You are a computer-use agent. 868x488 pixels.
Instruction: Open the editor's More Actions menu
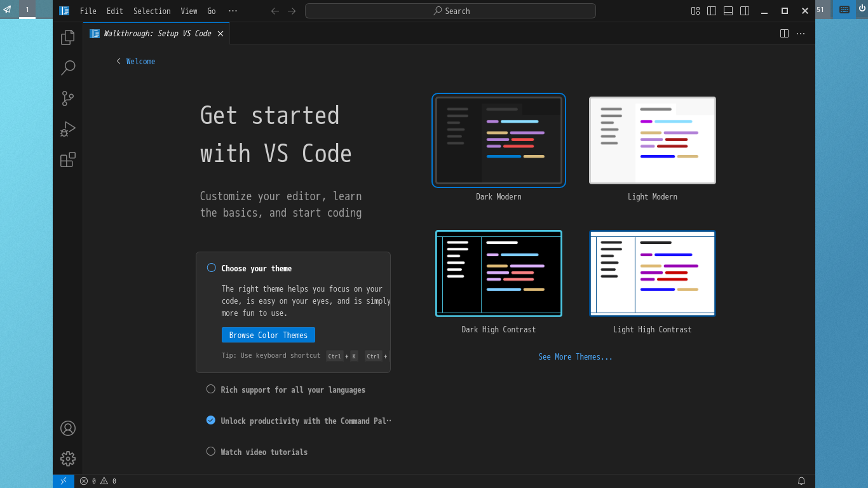(801, 34)
